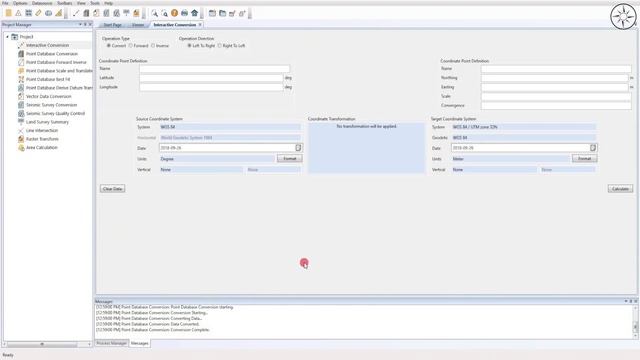Select the Line Intersection tree item

click(x=42, y=131)
